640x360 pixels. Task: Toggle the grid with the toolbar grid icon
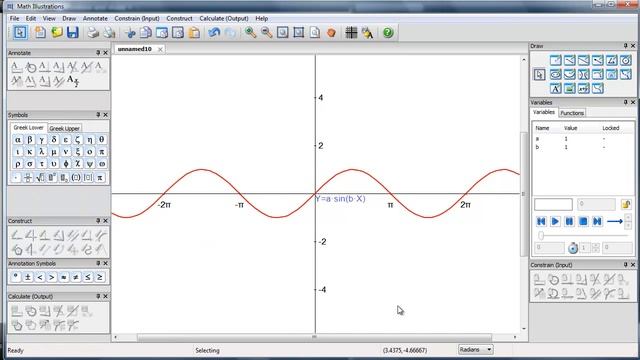coord(351,32)
